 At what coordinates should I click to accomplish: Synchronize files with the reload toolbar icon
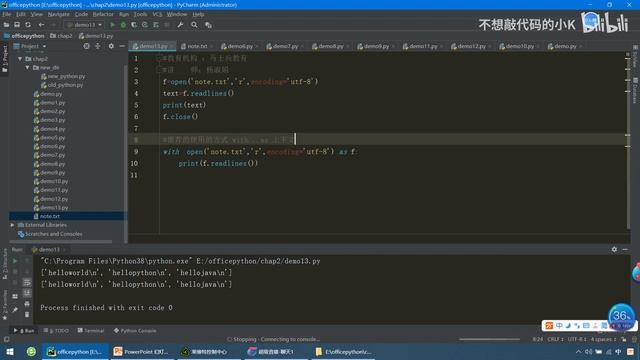(x=28, y=25)
